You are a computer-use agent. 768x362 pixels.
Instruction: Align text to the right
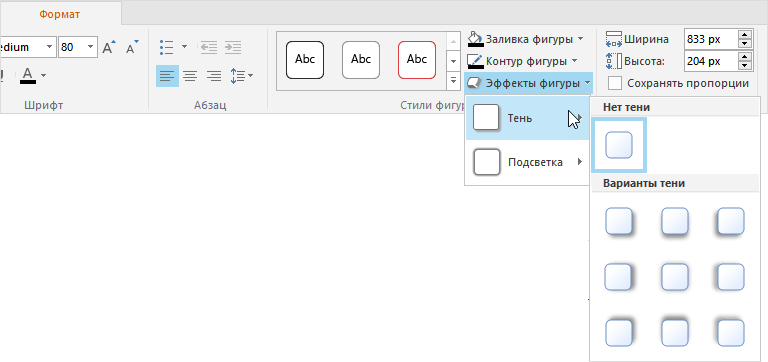[x=214, y=76]
